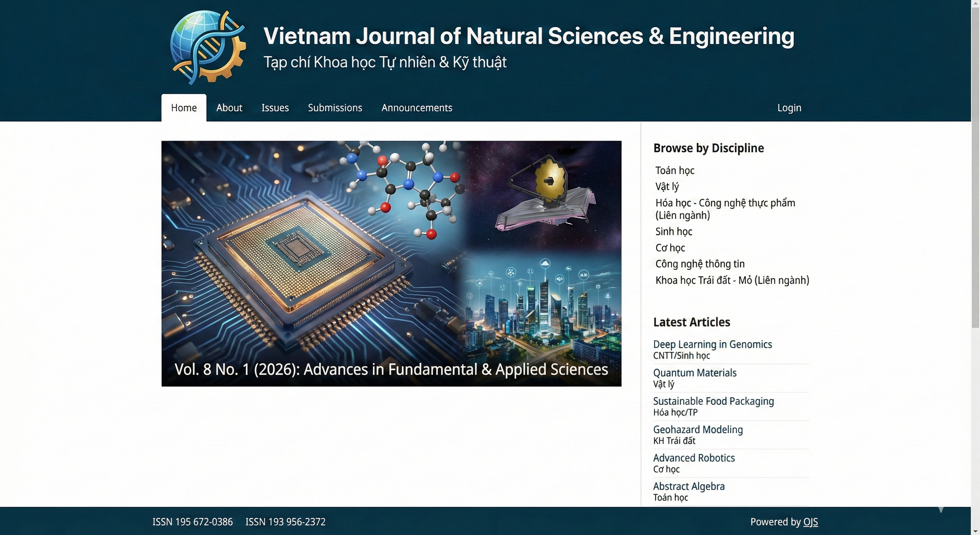Image resolution: width=980 pixels, height=535 pixels.
Task: Open the Công nghệ thông tin discipline
Action: [699, 264]
